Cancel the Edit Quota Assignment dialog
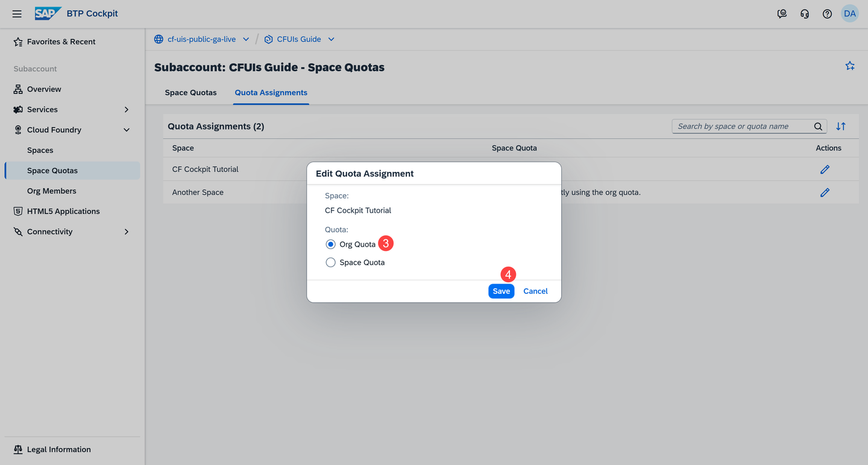Image resolution: width=868 pixels, height=465 pixels. pos(535,291)
